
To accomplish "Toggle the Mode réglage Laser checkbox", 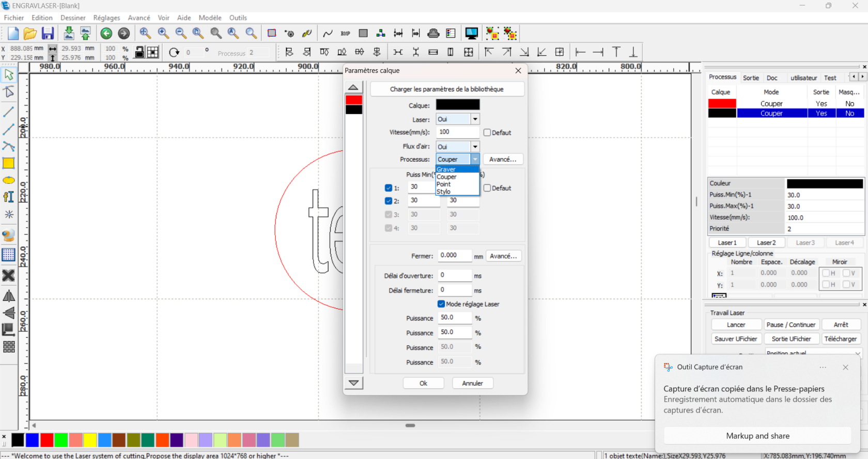I will click(441, 304).
